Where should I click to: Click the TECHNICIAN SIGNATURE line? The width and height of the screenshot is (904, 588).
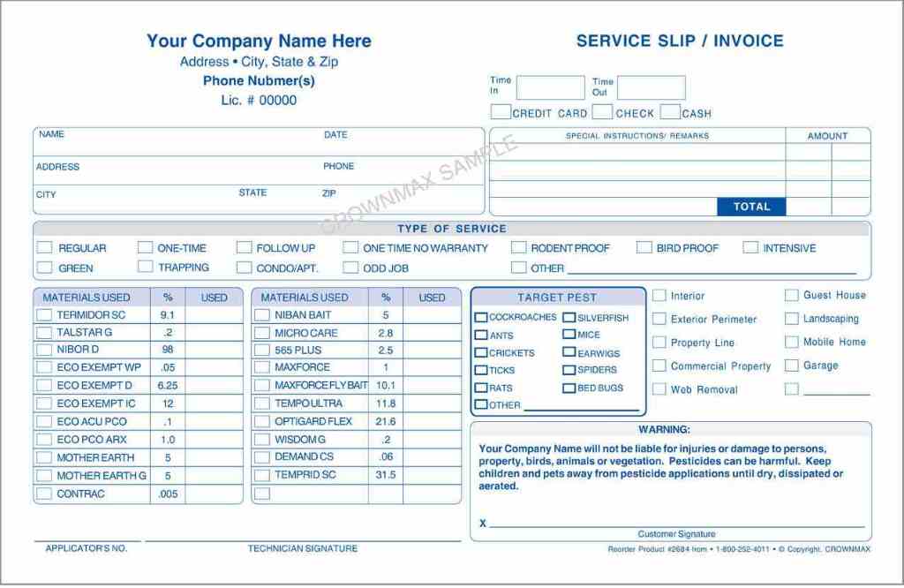click(x=303, y=540)
